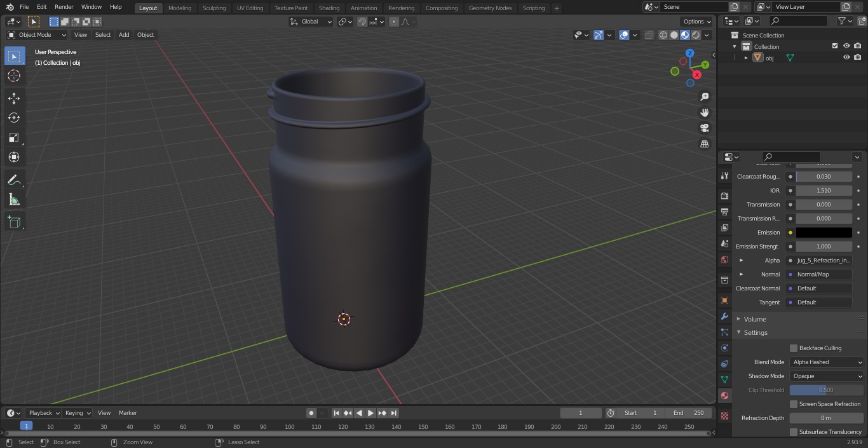Image resolution: width=868 pixels, height=448 pixels.
Task: Hide obj in viewport via eye icon
Action: pos(846,57)
